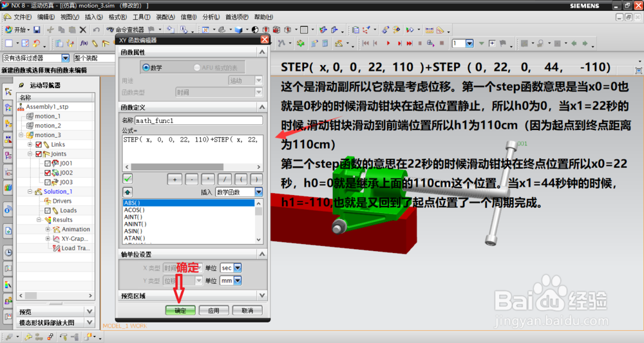Click the Delete X icon in toolbar
This screenshot has height=343, width=644.
pos(83,30)
